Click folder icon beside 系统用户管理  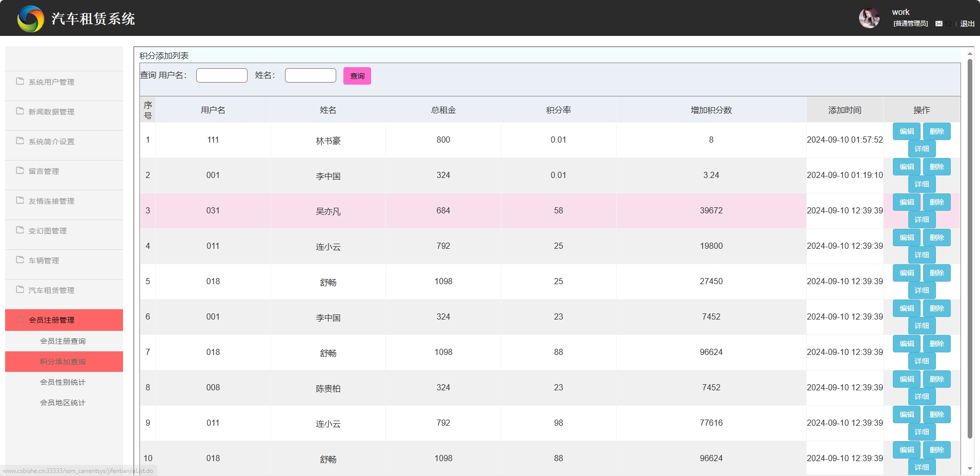20,82
